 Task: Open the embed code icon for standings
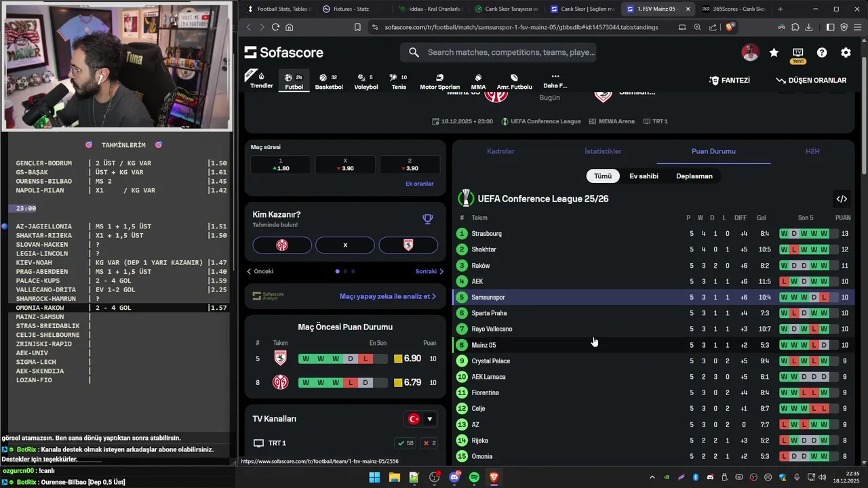coord(842,199)
